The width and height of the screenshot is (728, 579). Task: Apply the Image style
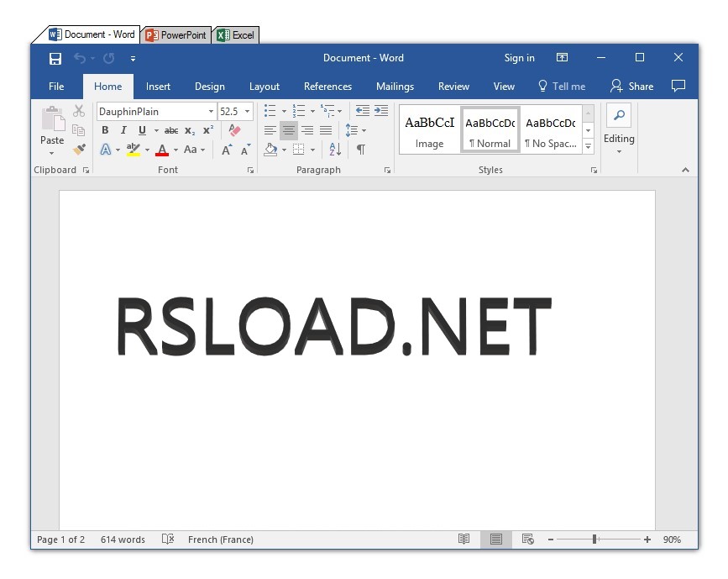(429, 129)
